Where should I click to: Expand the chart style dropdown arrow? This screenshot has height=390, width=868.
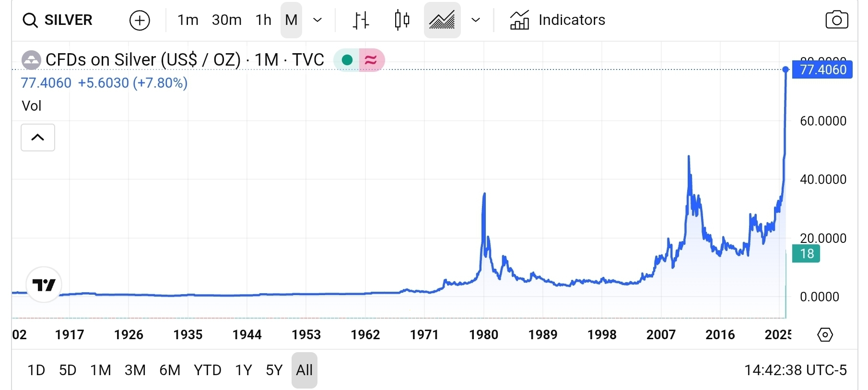pyautogui.click(x=476, y=20)
